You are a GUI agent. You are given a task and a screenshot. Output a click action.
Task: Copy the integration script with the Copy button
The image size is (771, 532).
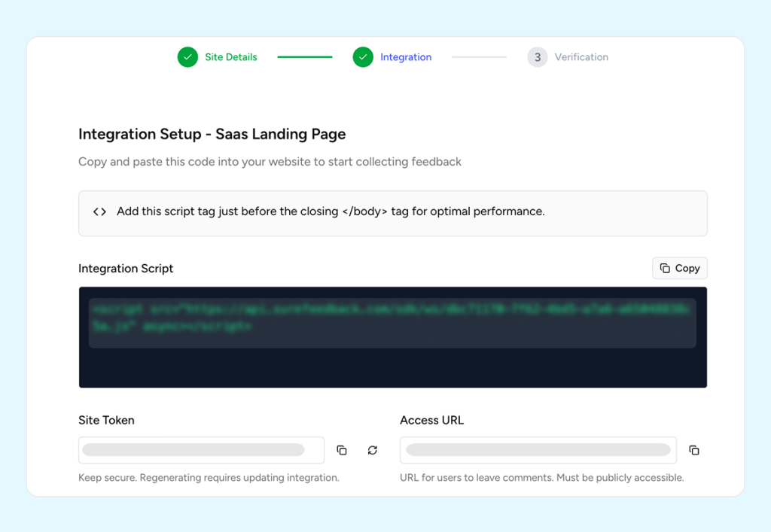point(679,268)
